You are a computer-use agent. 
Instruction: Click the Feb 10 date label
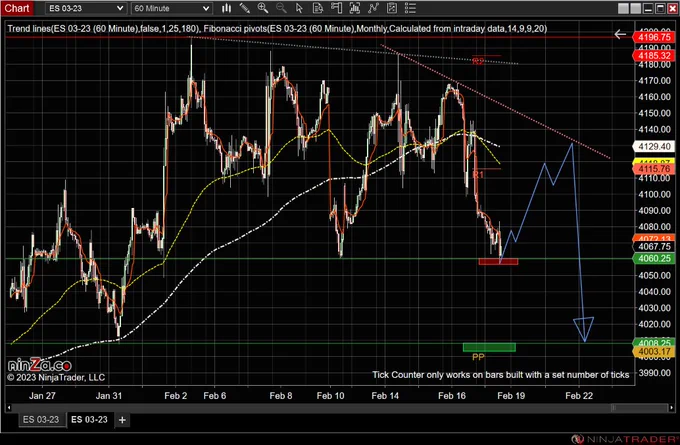(x=330, y=396)
